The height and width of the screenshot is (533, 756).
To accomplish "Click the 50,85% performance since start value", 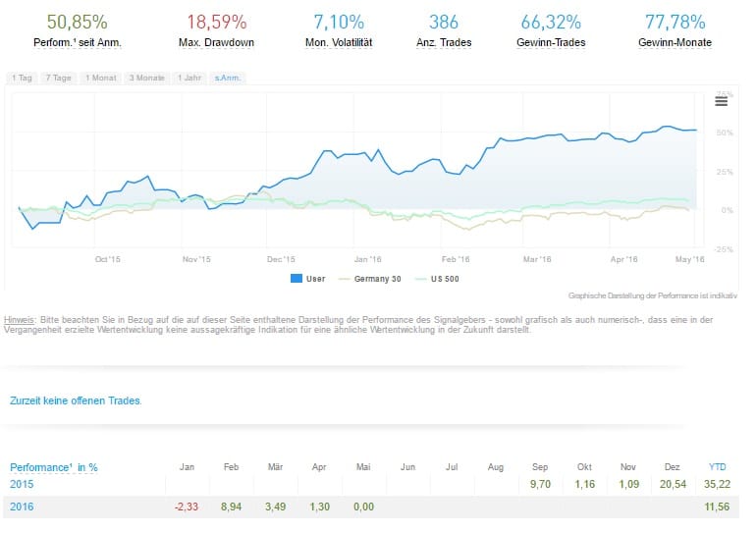I will coord(77,22).
